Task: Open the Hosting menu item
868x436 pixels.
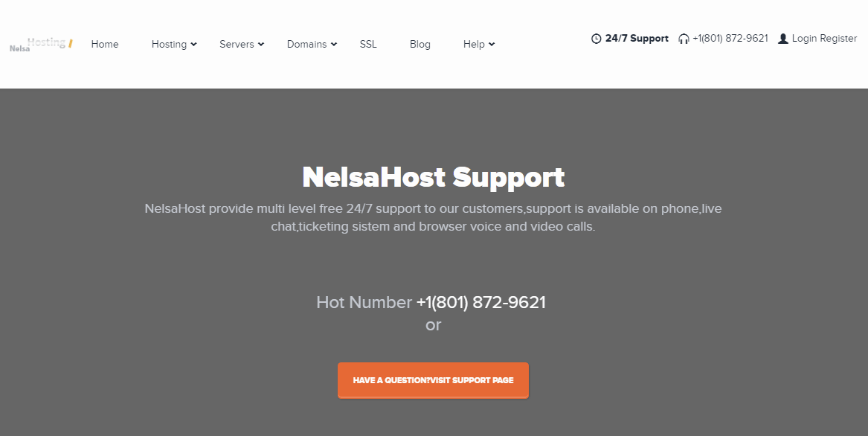Action: click(x=169, y=45)
